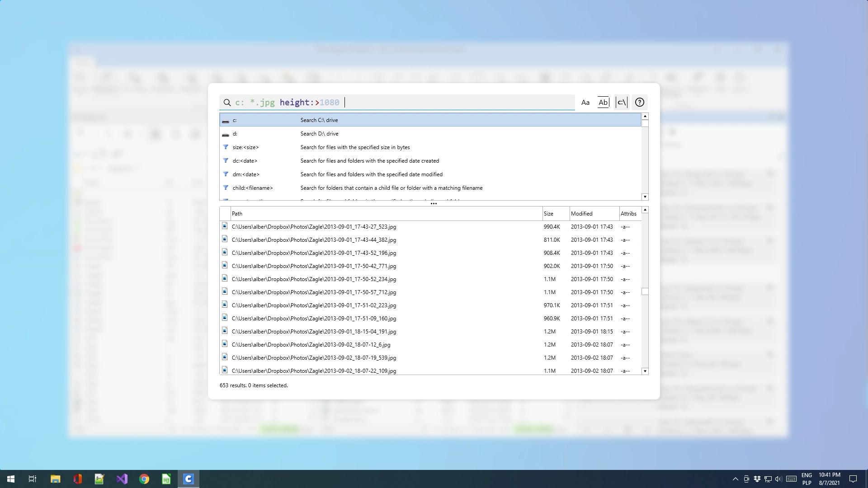Viewport: 868px width, 488px height.
Task: Select the d: Search D:\ drive suggestion
Action: tap(430, 134)
